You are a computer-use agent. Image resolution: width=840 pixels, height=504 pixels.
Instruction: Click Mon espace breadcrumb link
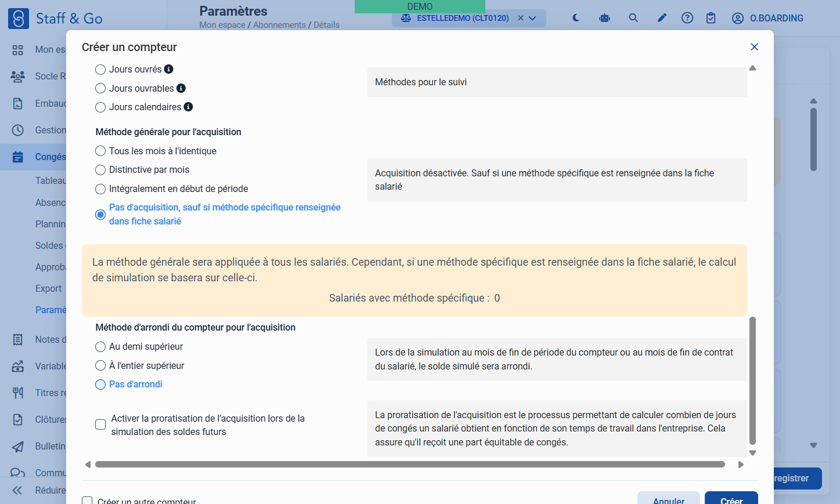tap(222, 25)
